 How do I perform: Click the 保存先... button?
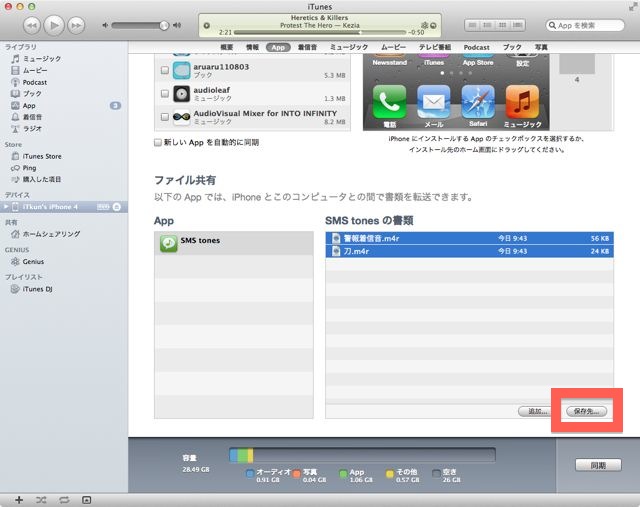coord(587,411)
